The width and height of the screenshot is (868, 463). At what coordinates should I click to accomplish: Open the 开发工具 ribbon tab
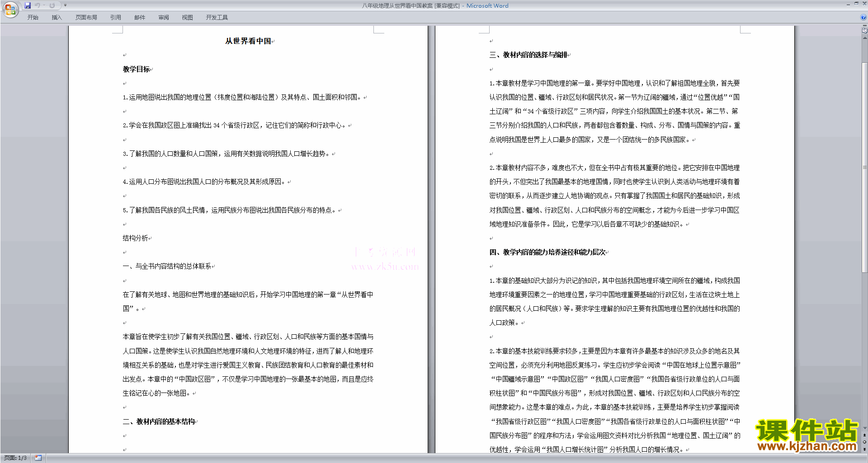pos(217,18)
